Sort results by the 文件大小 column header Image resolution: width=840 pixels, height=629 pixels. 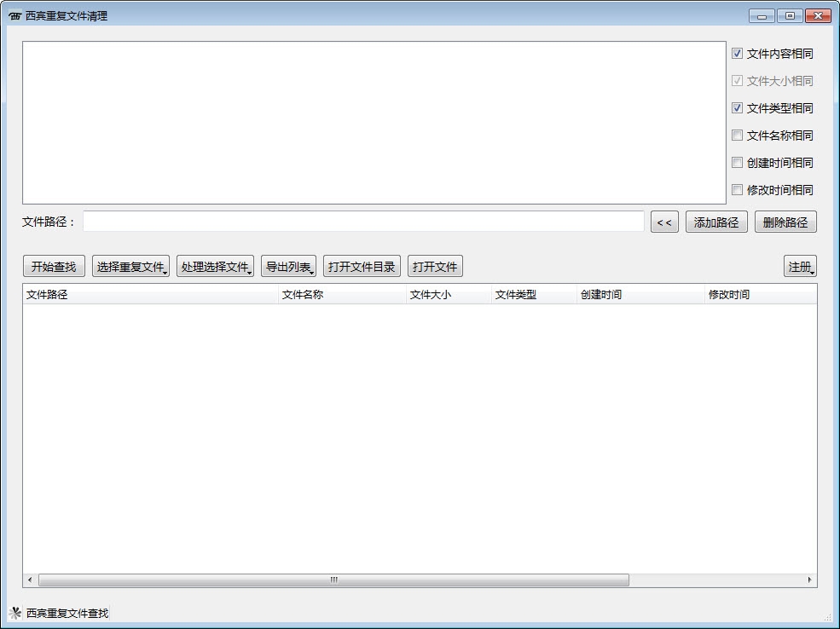(432, 294)
